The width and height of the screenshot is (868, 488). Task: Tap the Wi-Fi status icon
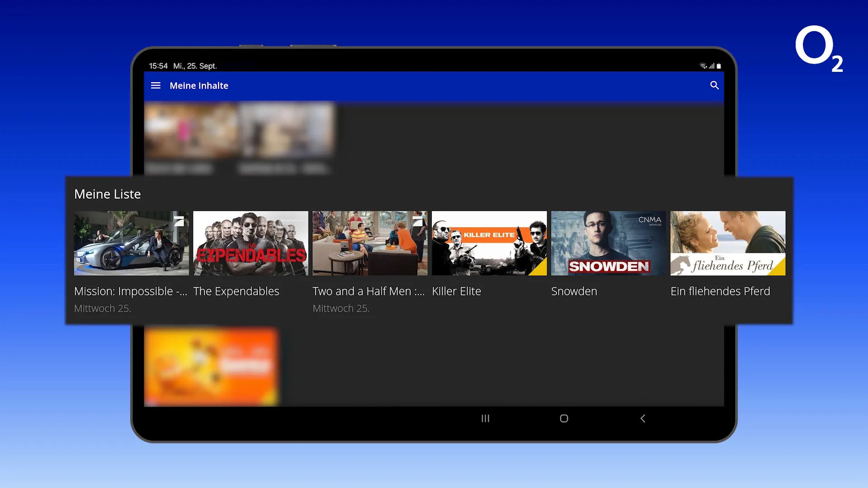tap(703, 66)
